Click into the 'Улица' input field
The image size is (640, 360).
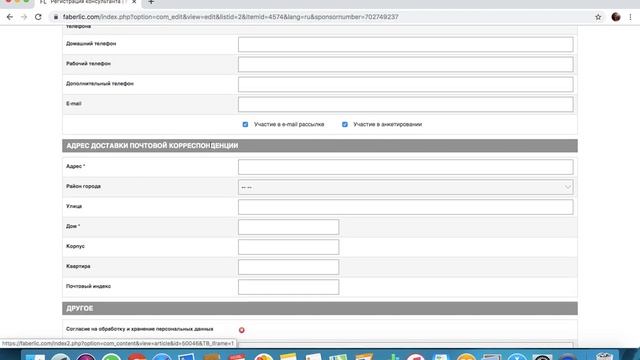[405, 207]
